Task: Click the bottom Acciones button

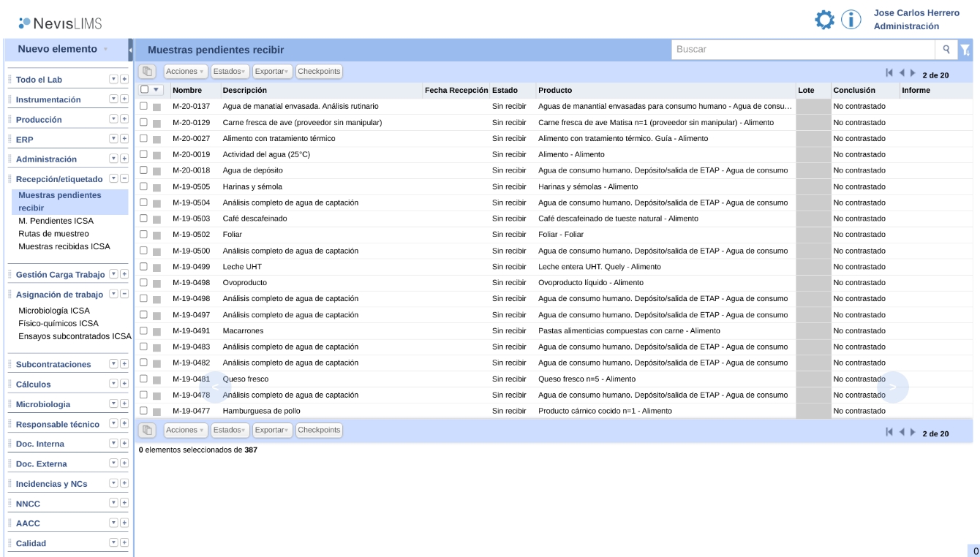Action: [x=184, y=430]
